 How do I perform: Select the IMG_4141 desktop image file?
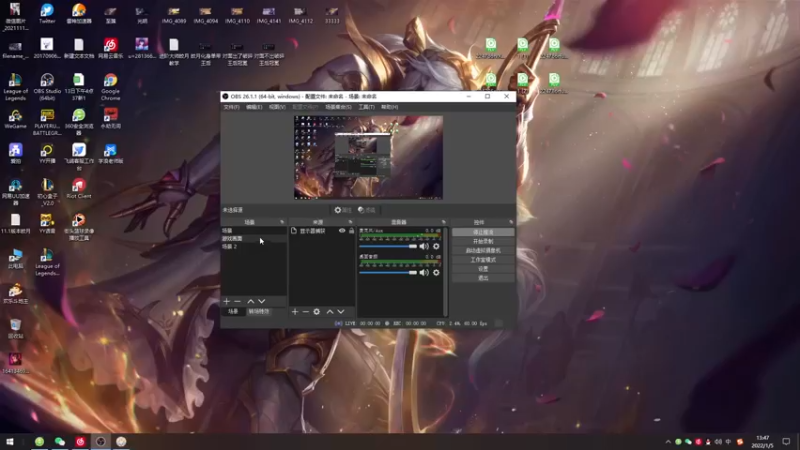[x=268, y=15]
